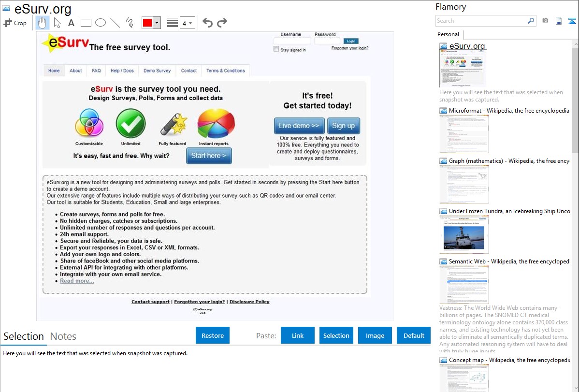Select the text annotation tool

coord(71,23)
